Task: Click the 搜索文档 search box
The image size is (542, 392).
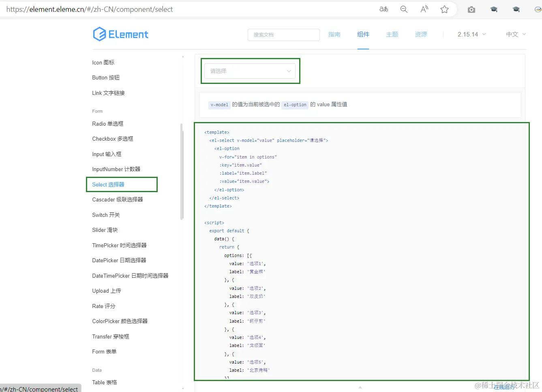Action: click(x=284, y=35)
